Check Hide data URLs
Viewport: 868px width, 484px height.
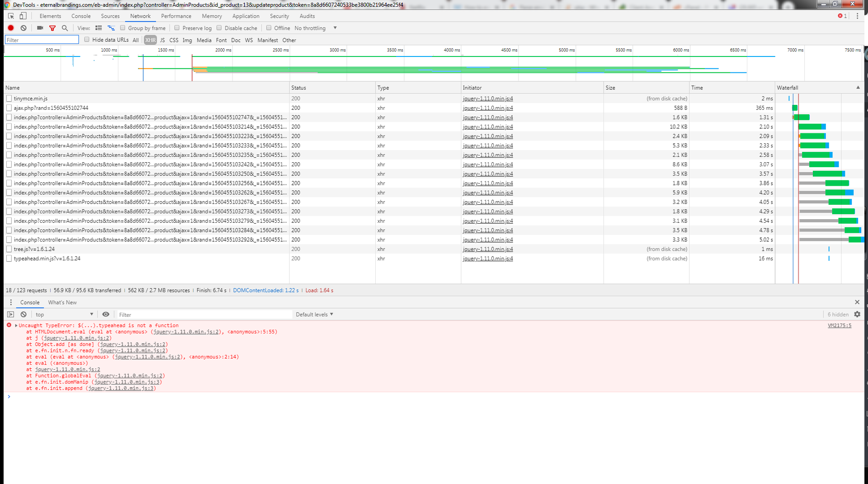(x=87, y=40)
